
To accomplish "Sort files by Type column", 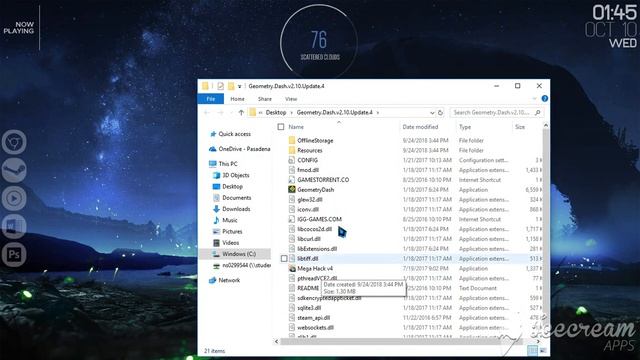I will click(x=465, y=127).
